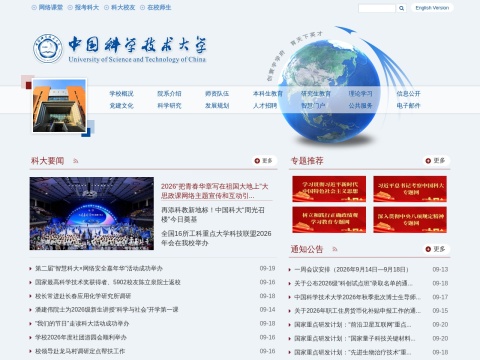
Task: Open news 学校2026年度社团游园会顺利举办
Action: (x=81, y=337)
